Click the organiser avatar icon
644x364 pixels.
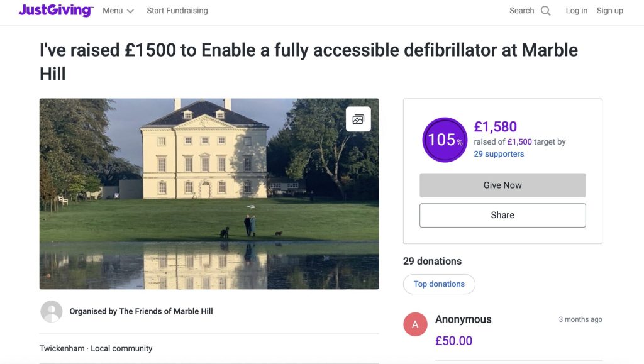coord(51,311)
